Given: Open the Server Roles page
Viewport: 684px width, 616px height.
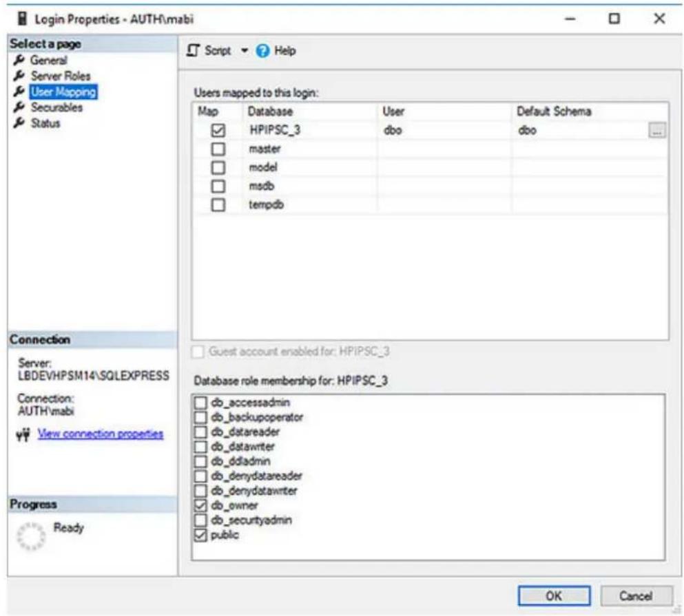Looking at the screenshot, I should click(x=60, y=76).
